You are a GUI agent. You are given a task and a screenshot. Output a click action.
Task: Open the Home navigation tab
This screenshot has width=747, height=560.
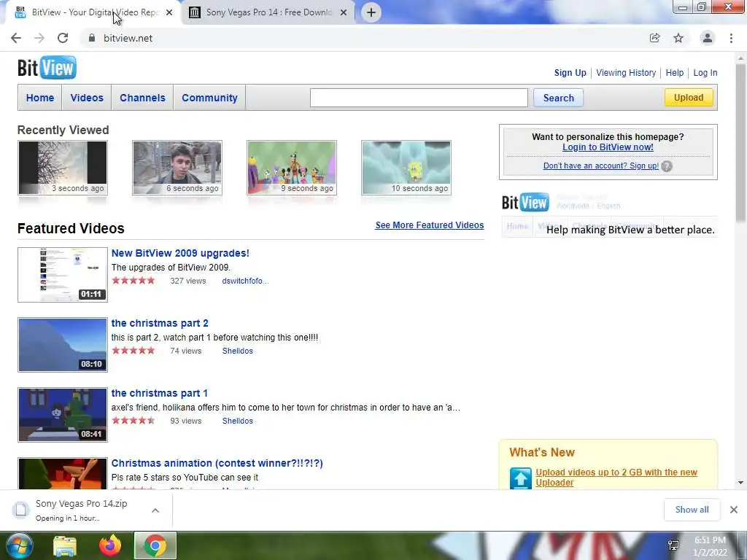pos(40,98)
